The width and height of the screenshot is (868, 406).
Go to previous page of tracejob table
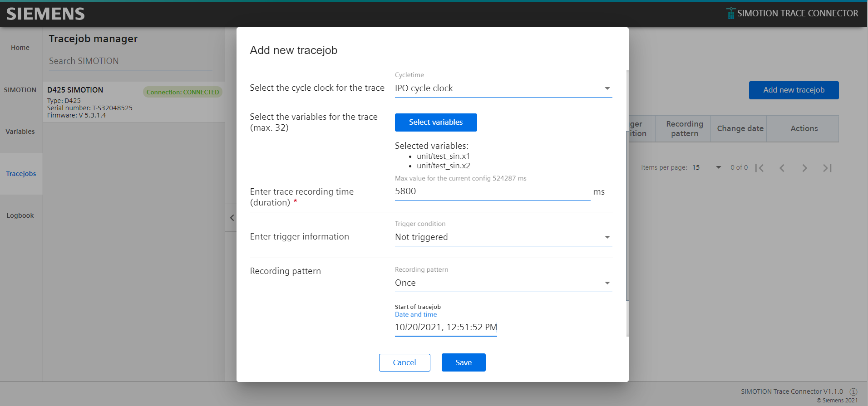pyautogui.click(x=782, y=168)
